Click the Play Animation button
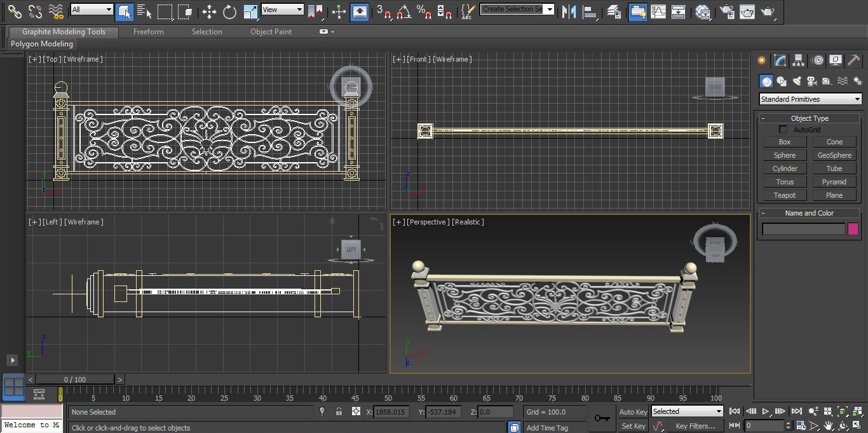 pos(766,411)
